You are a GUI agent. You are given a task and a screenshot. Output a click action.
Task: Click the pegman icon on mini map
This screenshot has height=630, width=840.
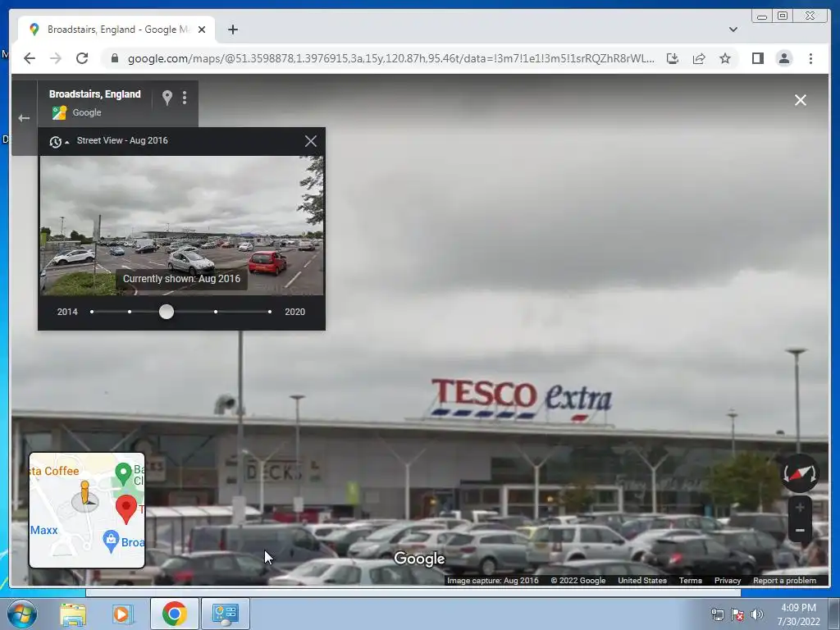[84, 494]
